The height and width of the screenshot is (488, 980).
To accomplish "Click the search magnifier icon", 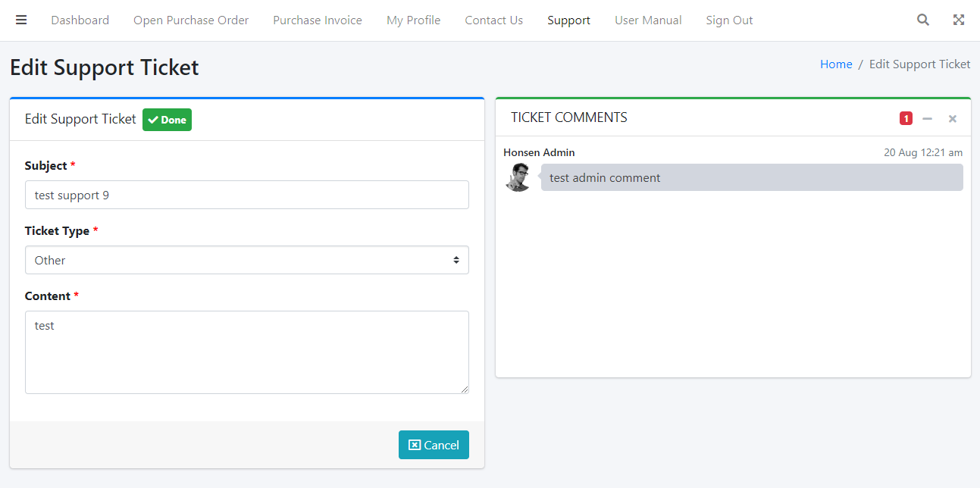I will pyautogui.click(x=922, y=20).
